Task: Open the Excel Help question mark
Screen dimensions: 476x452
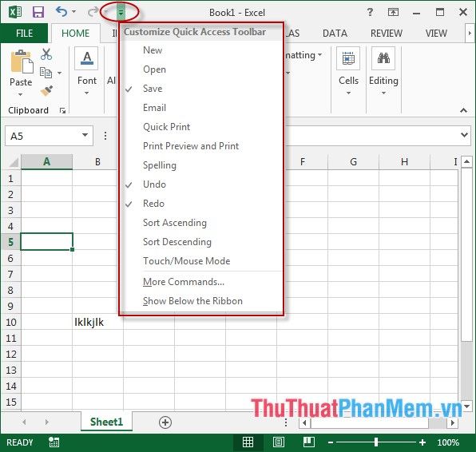Action: [370, 12]
